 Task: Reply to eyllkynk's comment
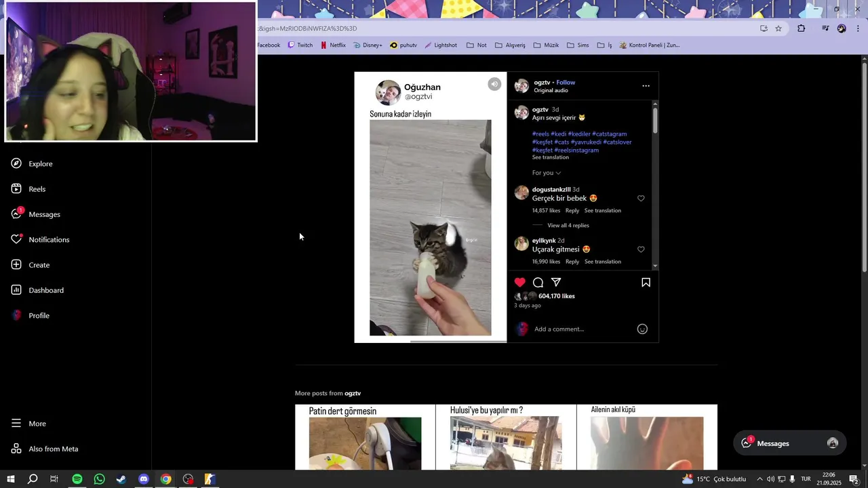572,262
